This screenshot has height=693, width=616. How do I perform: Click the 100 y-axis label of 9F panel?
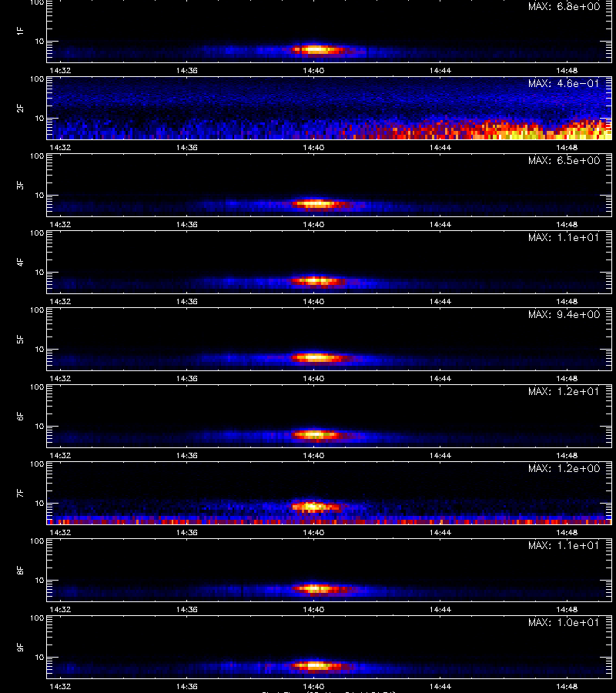tap(37, 618)
